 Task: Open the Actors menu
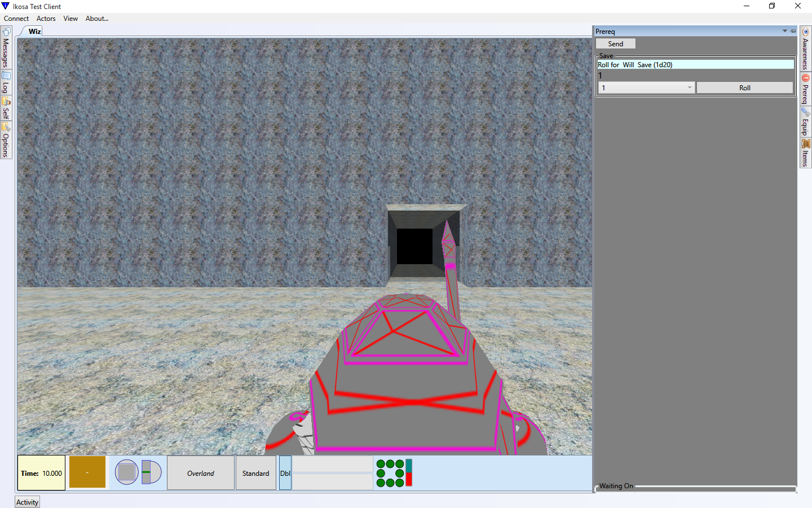click(46, 19)
